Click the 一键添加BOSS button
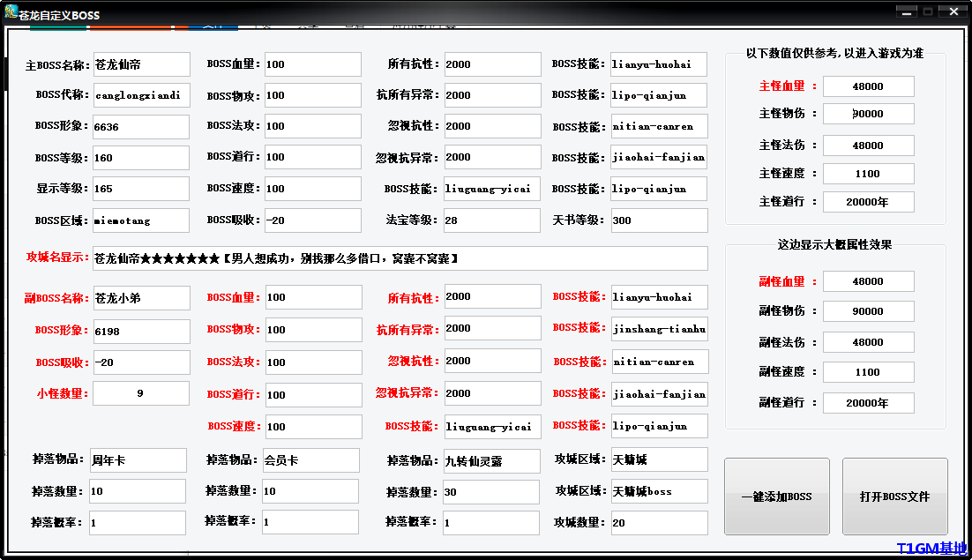The height and width of the screenshot is (560, 972). 777,497
